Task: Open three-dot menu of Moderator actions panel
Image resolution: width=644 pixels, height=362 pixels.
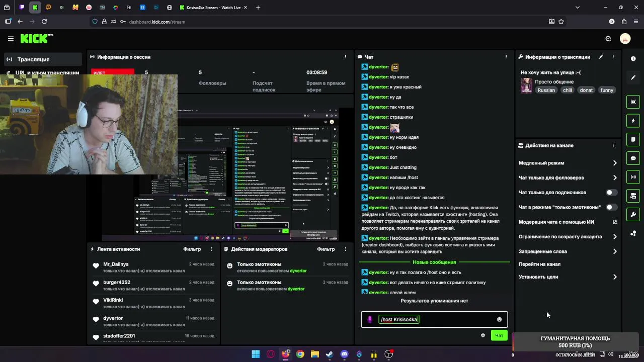Action: coord(345,249)
